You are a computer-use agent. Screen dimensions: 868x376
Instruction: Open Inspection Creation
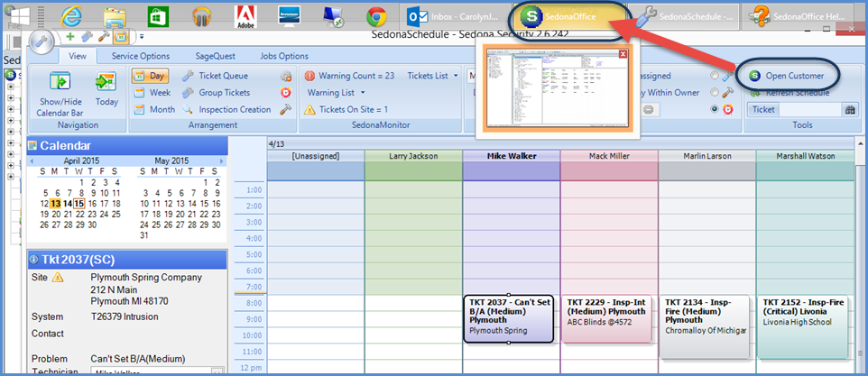point(227,109)
